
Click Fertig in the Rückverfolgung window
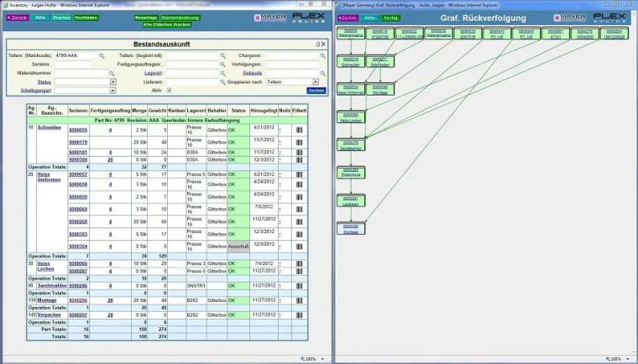click(390, 17)
